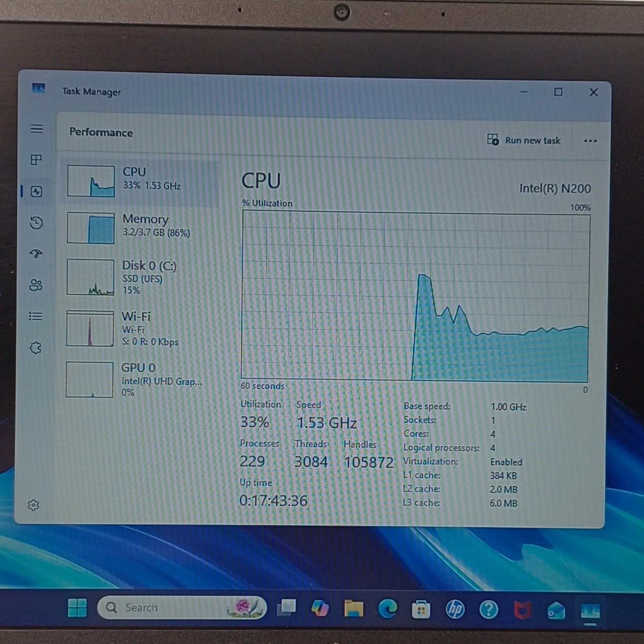Image resolution: width=644 pixels, height=644 pixels.
Task: Open the three-dots more options menu
Action: click(590, 141)
